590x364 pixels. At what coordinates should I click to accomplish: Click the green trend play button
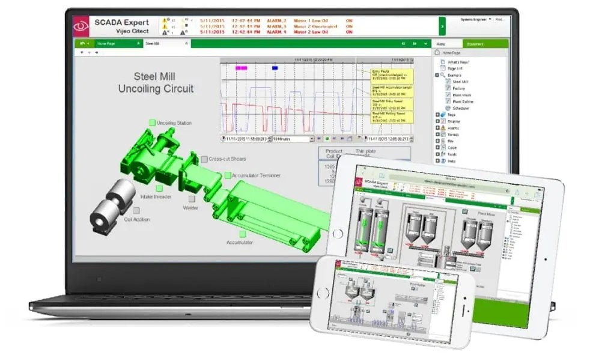(x=327, y=139)
